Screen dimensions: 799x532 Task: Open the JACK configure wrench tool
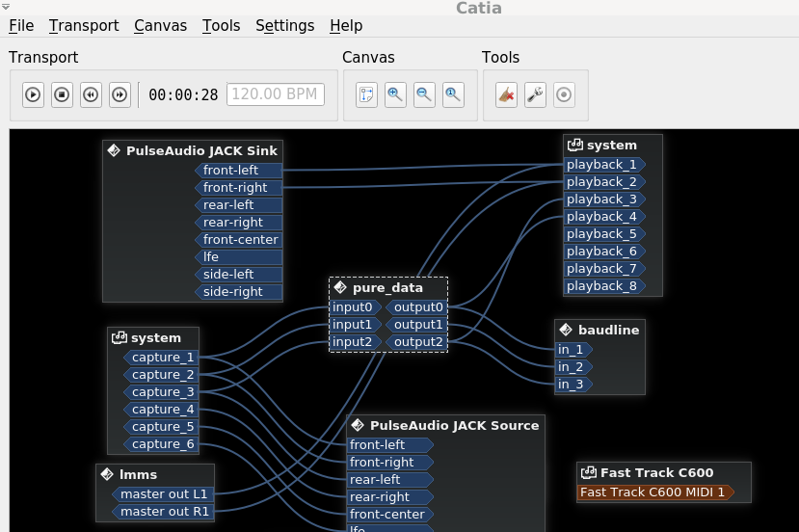535,94
